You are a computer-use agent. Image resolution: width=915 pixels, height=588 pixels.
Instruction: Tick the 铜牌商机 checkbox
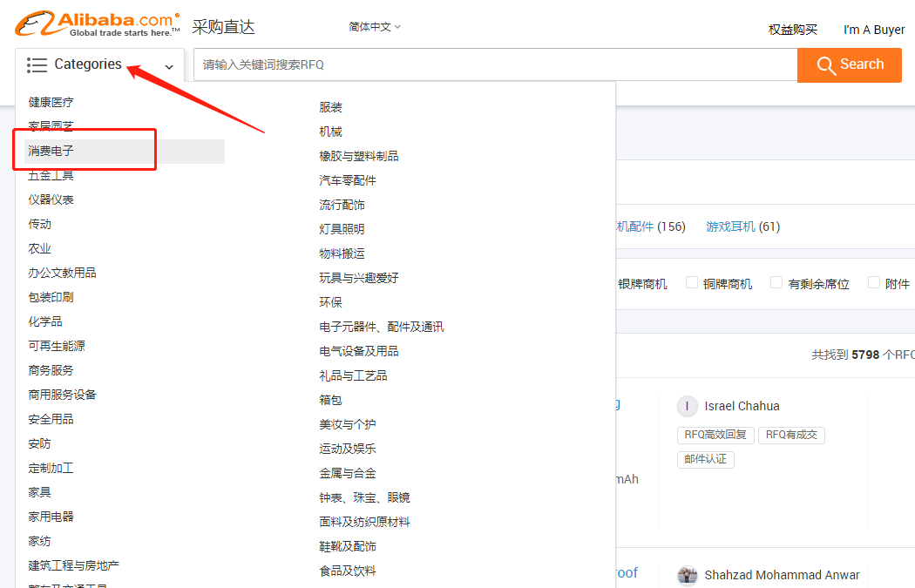point(692,282)
